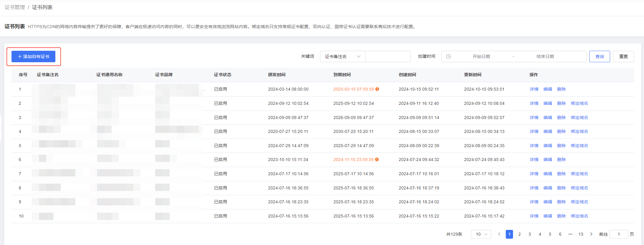This screenshot has height=245, width=644.
Task: Click update time 2024-07-16 15:17:42
Action: coord(484,216)
